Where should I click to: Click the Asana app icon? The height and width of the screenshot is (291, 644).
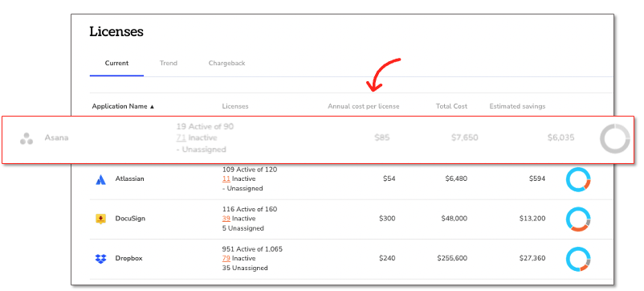coord(26,138)
